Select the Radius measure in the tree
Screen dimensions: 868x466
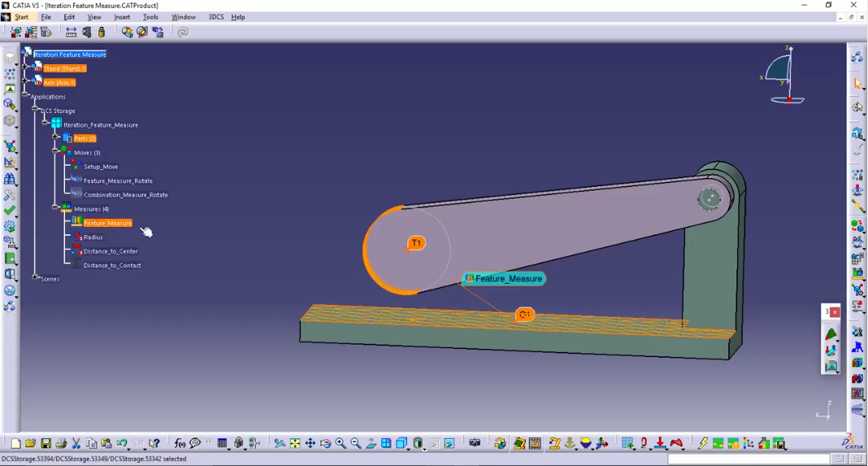pos(93,237)
